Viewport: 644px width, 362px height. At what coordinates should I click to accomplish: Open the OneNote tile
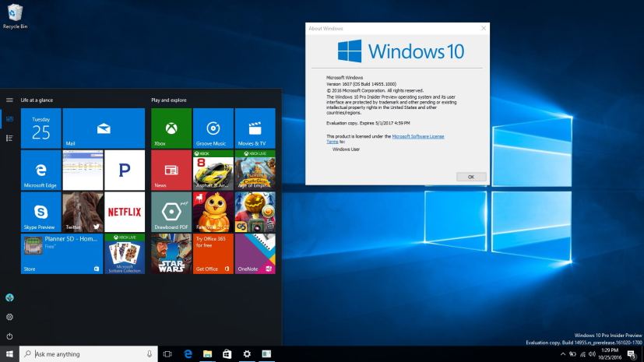click(x=255, y=254)
